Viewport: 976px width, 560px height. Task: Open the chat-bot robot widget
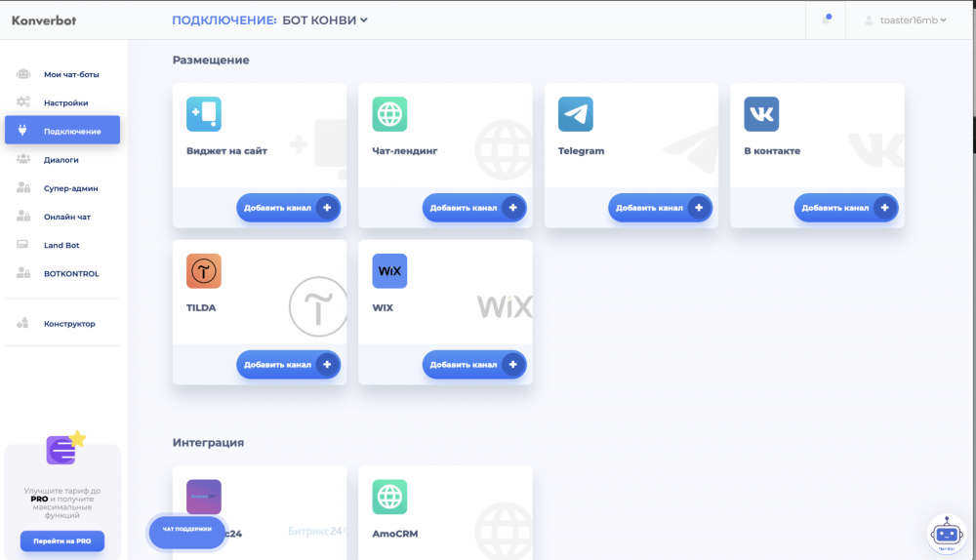[x=947, y=535]
